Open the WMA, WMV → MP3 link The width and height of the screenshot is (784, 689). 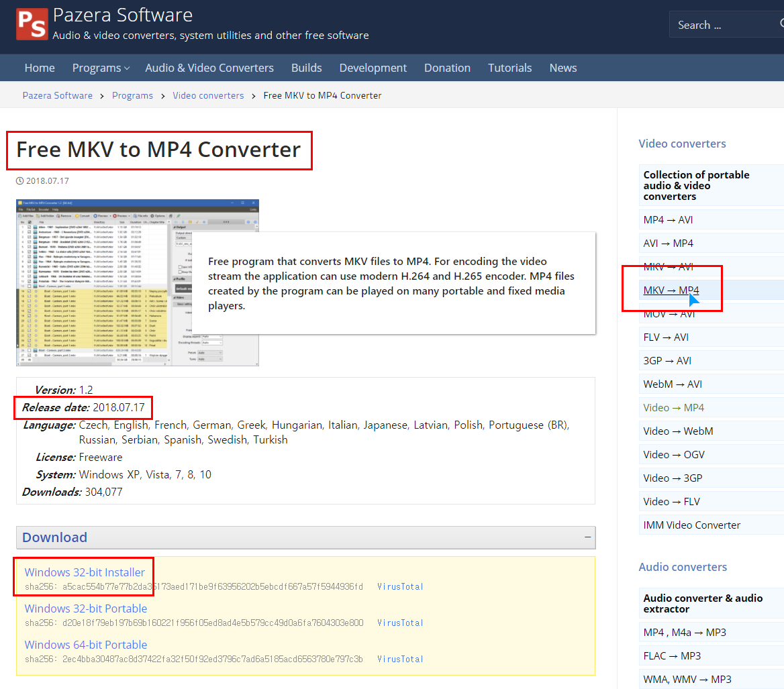click(x=687, y=680)
